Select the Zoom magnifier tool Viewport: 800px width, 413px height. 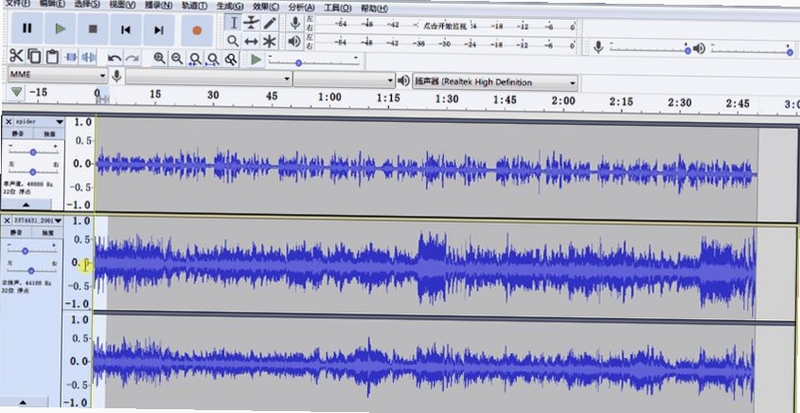click(233, 41)
